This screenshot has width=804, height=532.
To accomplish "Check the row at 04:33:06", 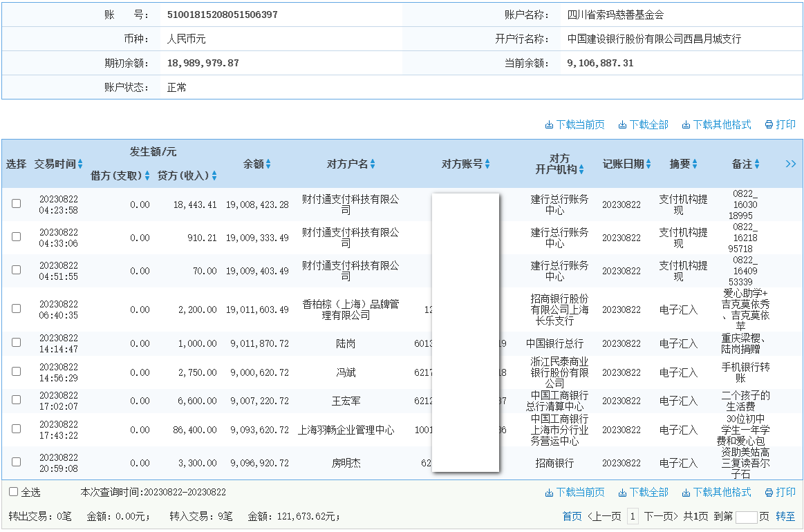I will pyautogui.click(x=17, y=237).
